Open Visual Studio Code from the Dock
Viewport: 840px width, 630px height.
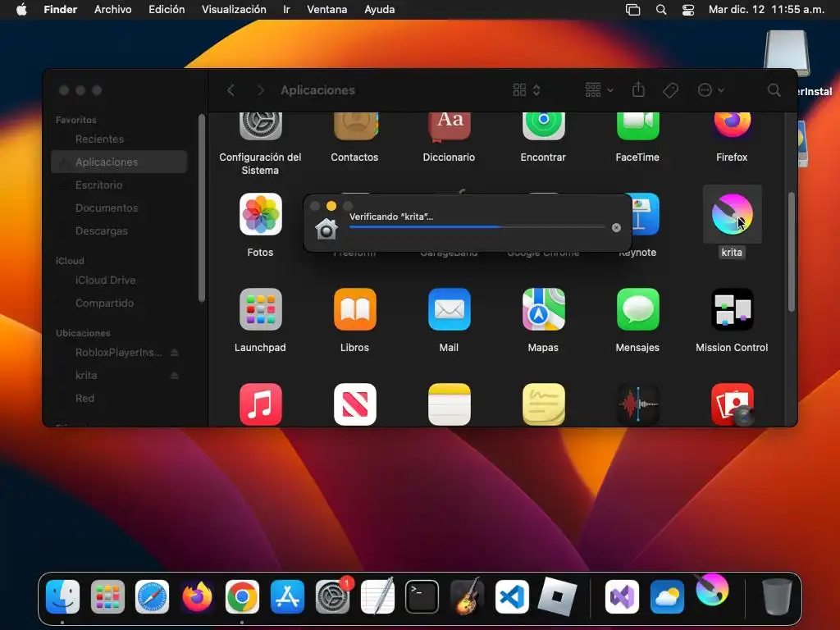coord(512,596)
